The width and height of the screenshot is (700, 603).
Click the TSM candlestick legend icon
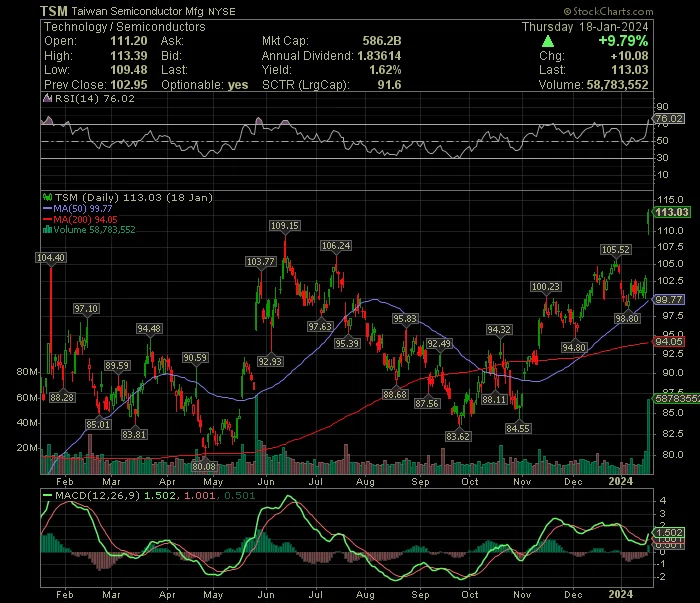coord(47,197)
